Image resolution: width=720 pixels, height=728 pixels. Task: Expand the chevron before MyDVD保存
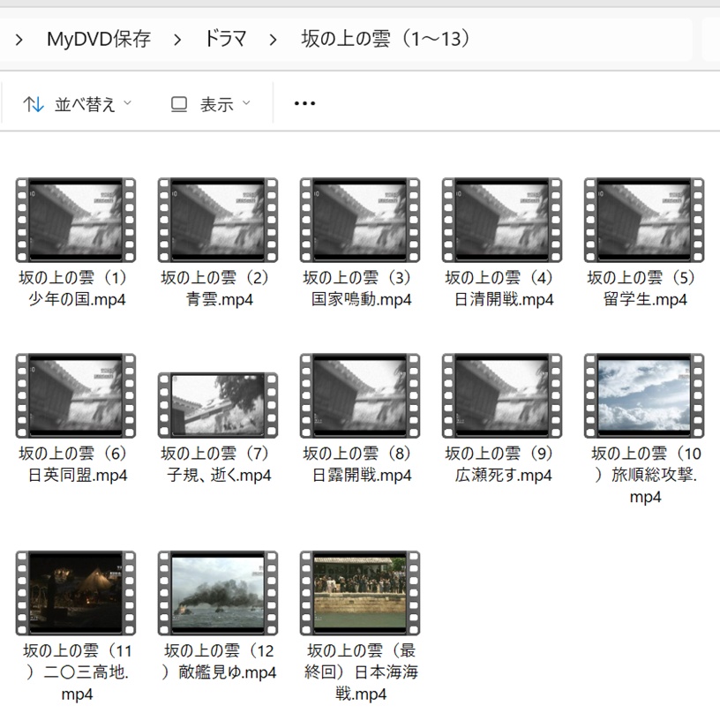pos(19,40)
